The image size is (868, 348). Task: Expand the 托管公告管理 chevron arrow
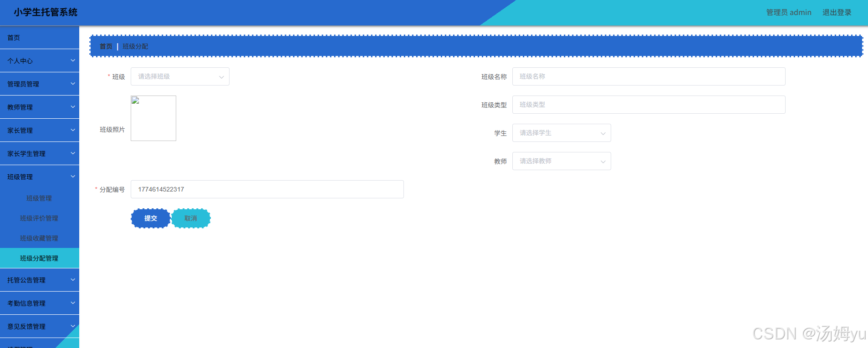(73, 280)
